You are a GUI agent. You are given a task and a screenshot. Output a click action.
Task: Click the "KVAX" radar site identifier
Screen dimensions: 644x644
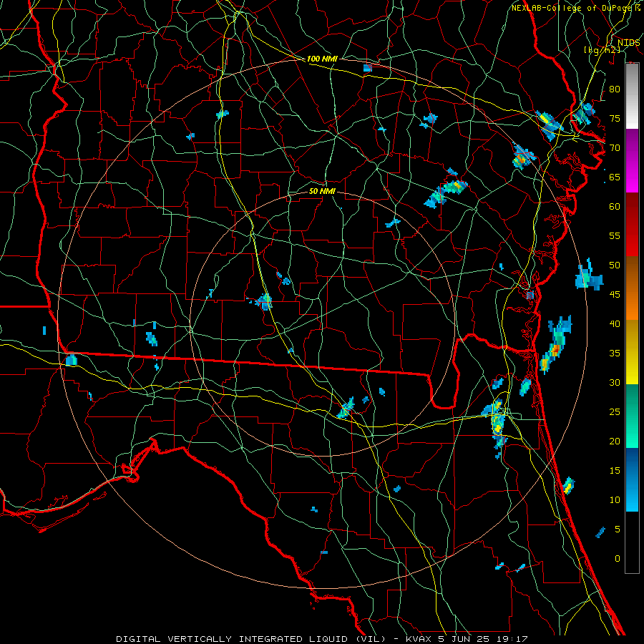click(x=418, y=639)
